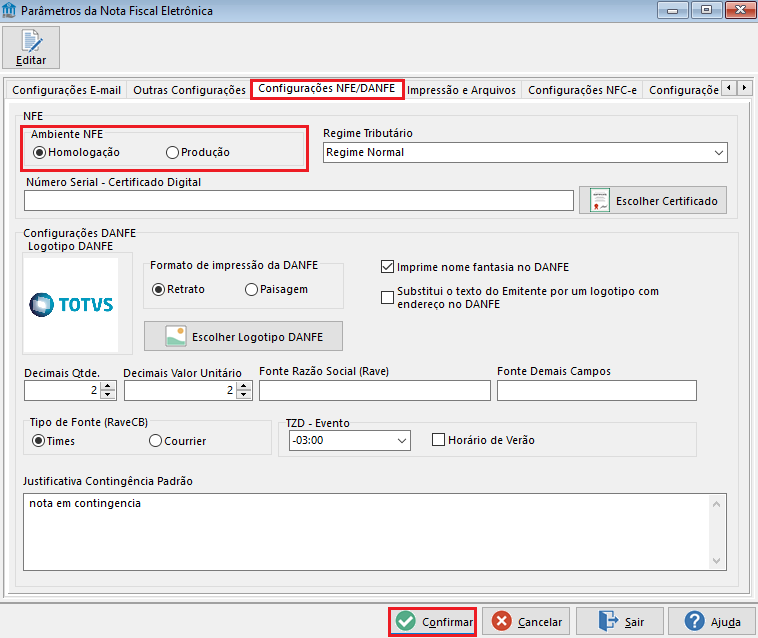Click the TOTVS DANFE logo thumbnail
The width and height of the screenshot is (758, 638).
pos(71,304)
